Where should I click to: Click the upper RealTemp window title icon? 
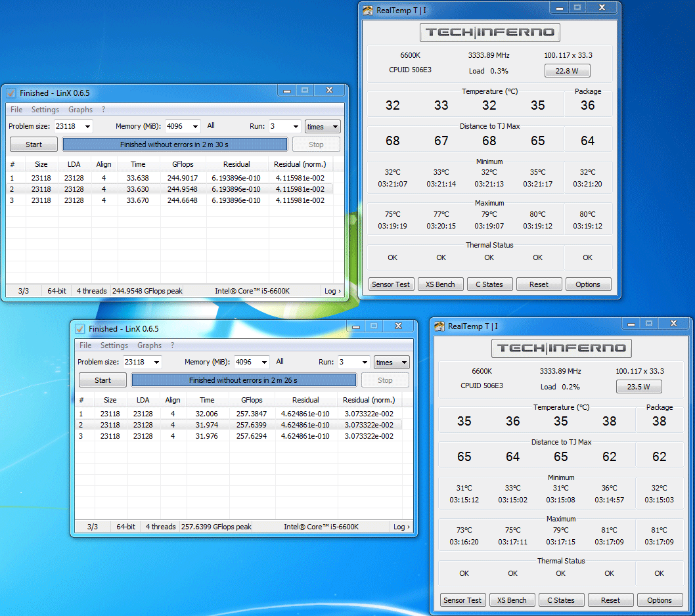367,11
